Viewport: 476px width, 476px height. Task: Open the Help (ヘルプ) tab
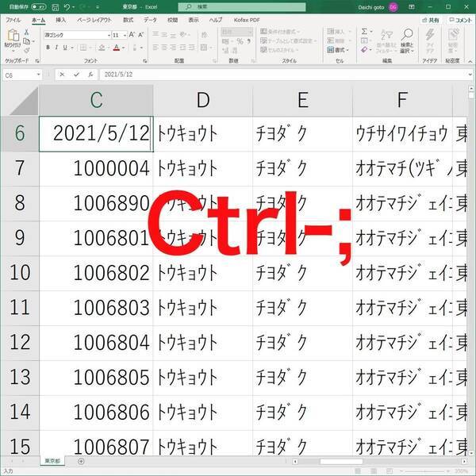[216, 20]
